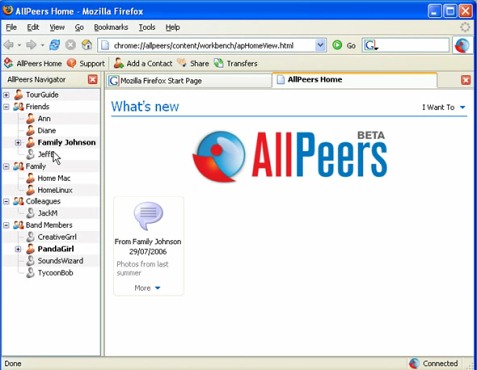This screenshot has height=370, width=477.
Task: Click Add a Contact in the toolbar
Action: 143,63
